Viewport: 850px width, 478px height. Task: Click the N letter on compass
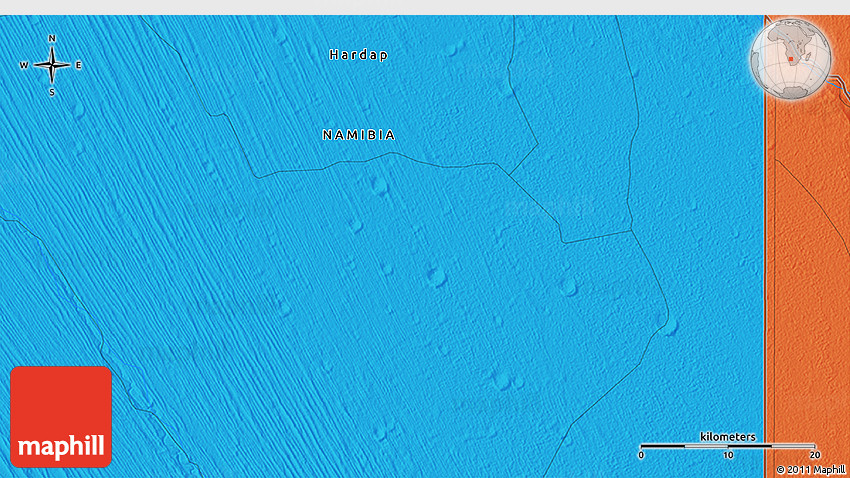coord(52,38)
